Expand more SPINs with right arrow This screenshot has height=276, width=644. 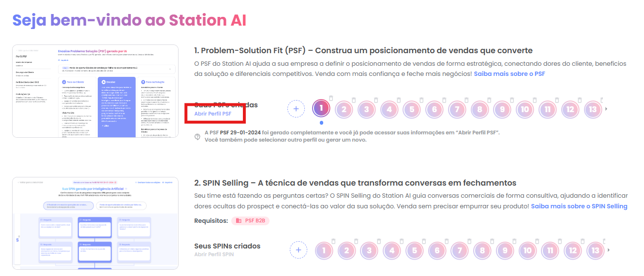(x=609, y=250)
